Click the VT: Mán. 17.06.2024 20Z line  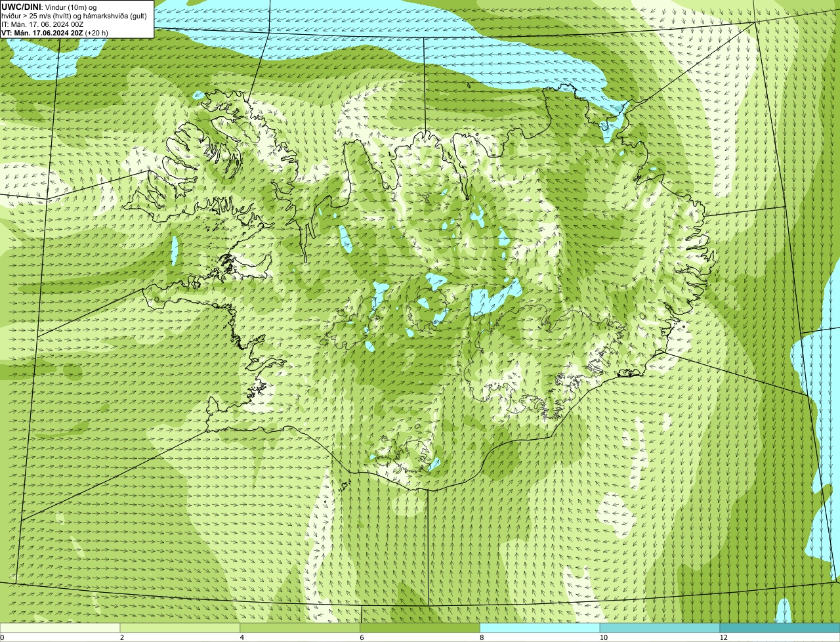tap(54, 32)
